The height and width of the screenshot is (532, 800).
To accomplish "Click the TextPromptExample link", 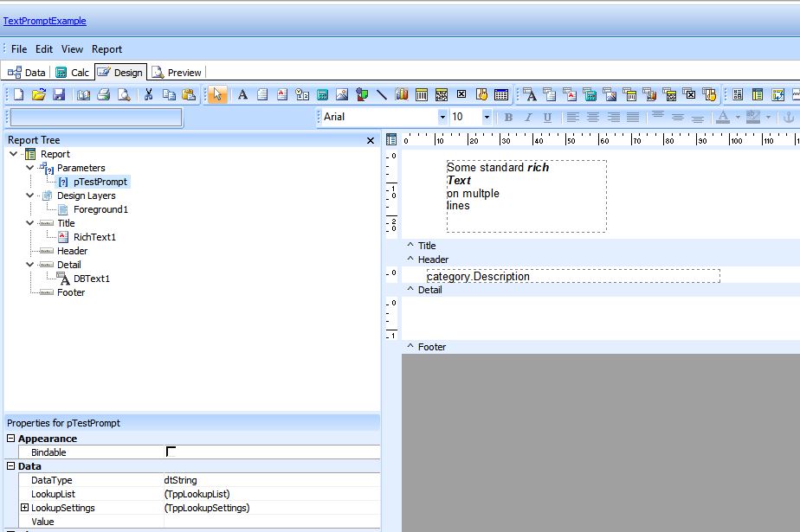I will point(45,21).
